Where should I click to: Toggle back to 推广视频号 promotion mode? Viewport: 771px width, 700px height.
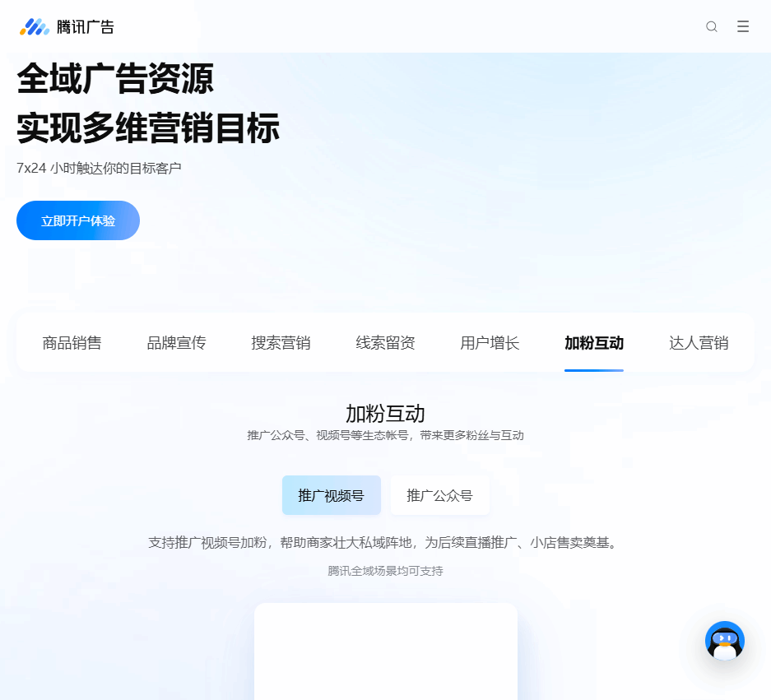coord(331,494)
